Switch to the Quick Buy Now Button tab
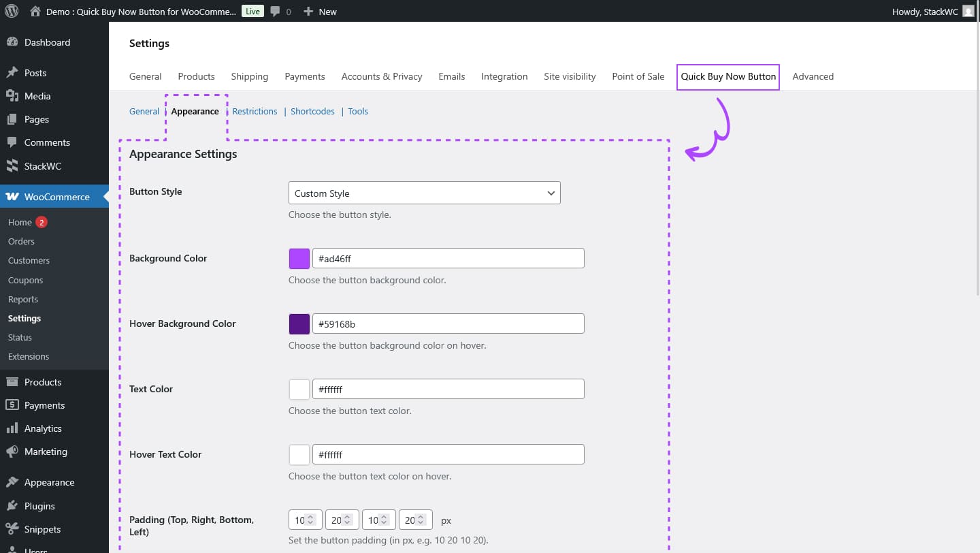This screenshot has height=553, width=980. [728, 76]
